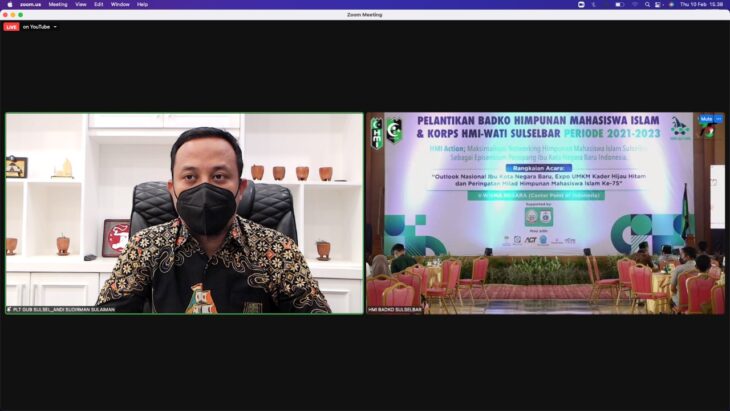Open the Edit menu

click(99, 4)
